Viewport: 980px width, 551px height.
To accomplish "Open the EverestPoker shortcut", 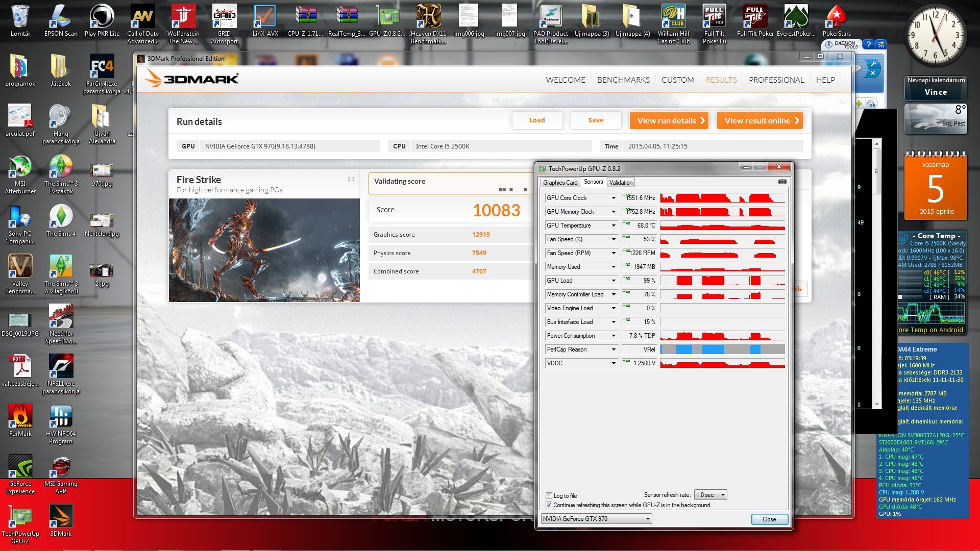I will coord(796,20).
